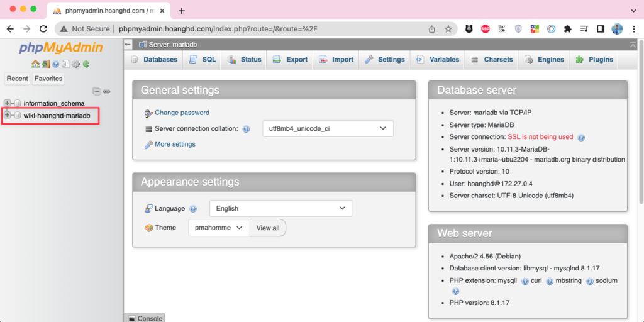This screenshot has width=644, height=322.
Task: Click the Change password link
Action: [x=182, y=113]
